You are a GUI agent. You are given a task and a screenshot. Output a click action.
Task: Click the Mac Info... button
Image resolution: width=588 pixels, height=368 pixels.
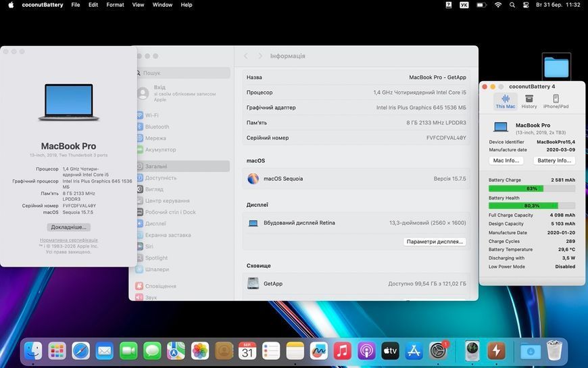(x=506, y=160)
